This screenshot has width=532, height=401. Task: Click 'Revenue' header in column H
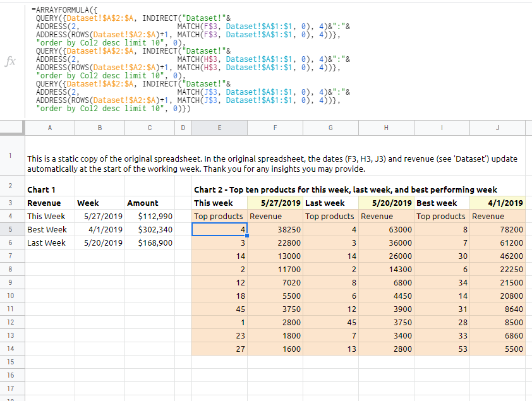click(387, 216)
